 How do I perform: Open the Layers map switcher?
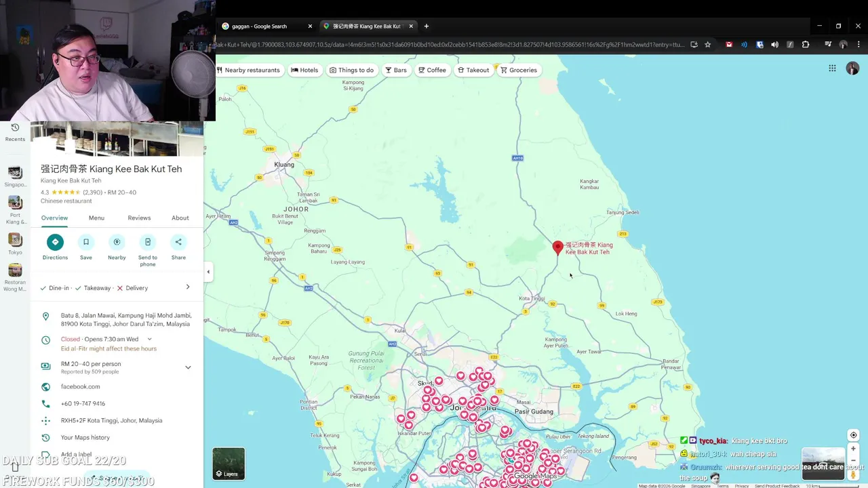[229, 464]
